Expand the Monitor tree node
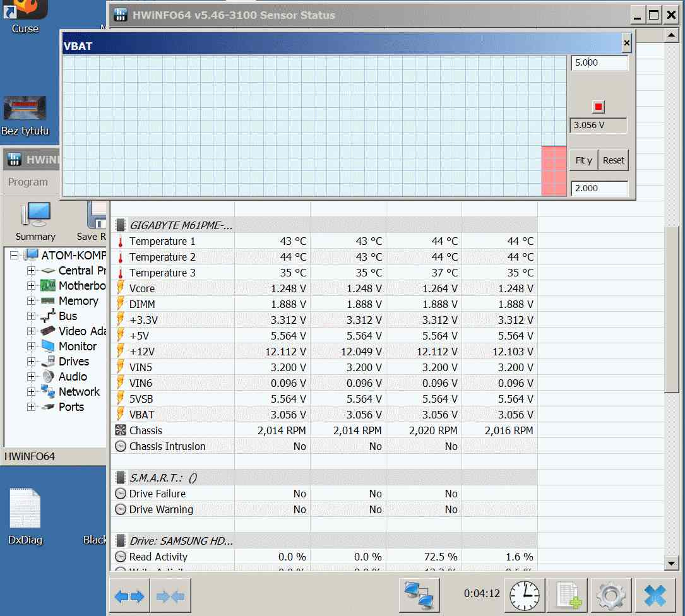Image resolution: width=685 pixels, height=616 pixels. (31, 346)
